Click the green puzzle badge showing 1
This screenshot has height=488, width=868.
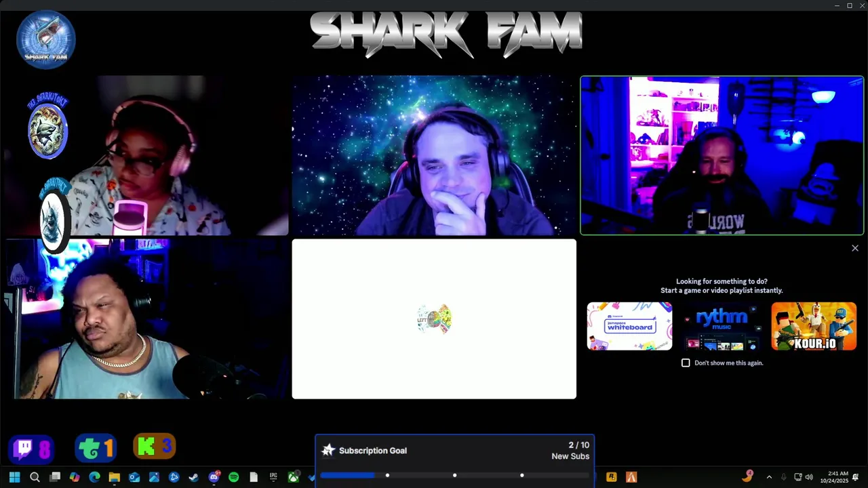click(95, 447)
